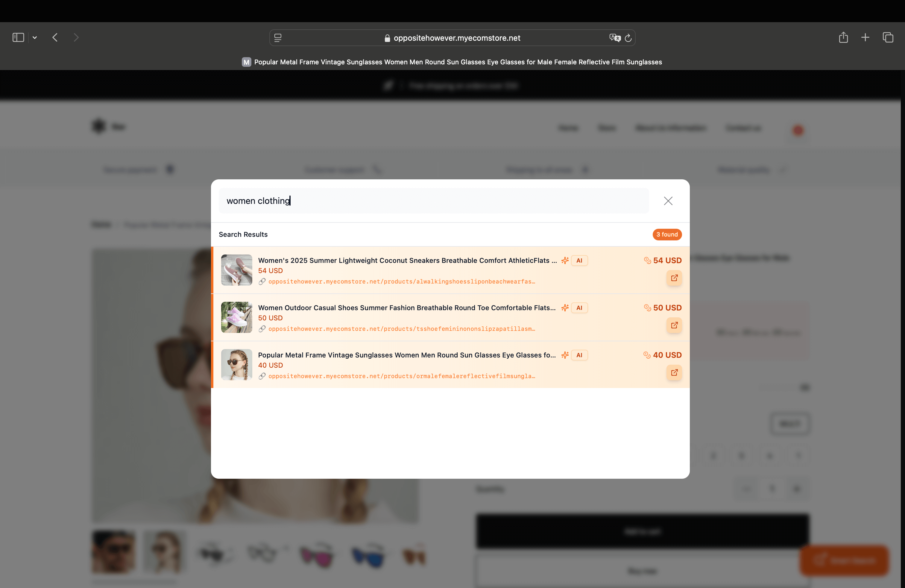Show Safari tab overview
This screenshot has height=588, width=905.
click(888, 37)
